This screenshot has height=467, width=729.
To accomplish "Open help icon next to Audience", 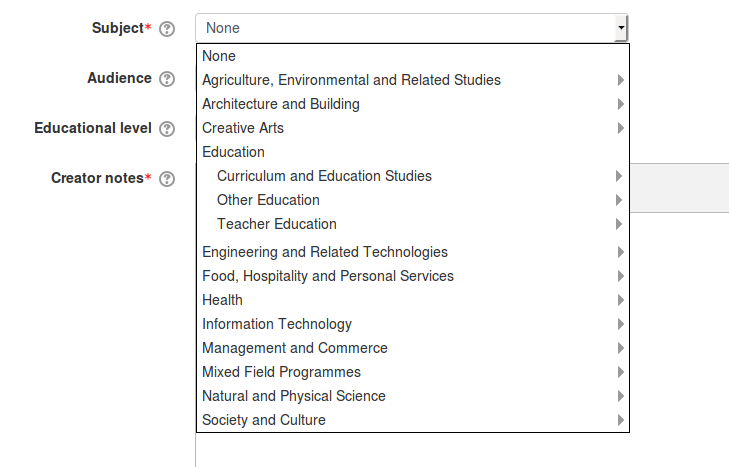I will [167, 79].
